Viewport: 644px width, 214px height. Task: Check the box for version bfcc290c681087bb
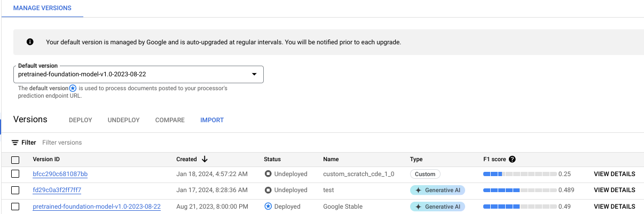click(x=15, y=174)
